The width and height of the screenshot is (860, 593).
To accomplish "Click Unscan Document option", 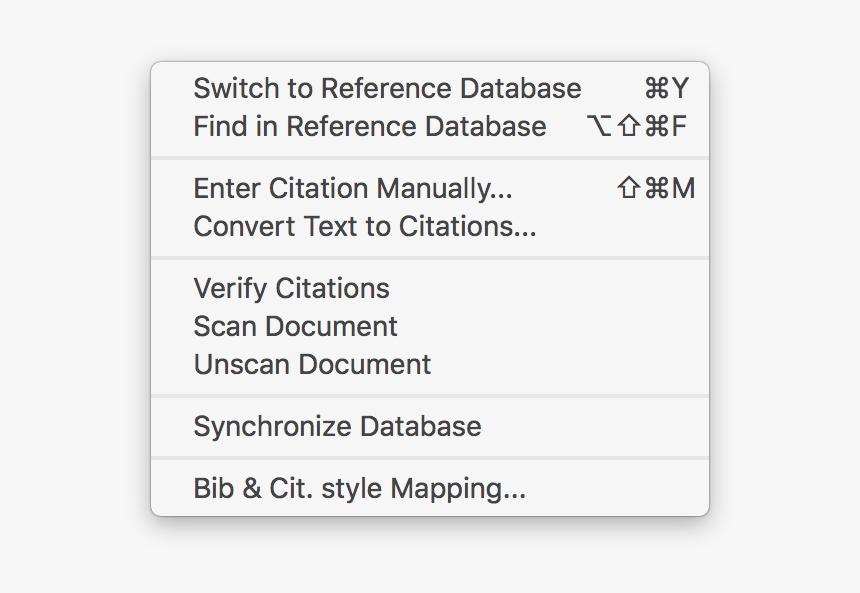I will tap(312, 364).
